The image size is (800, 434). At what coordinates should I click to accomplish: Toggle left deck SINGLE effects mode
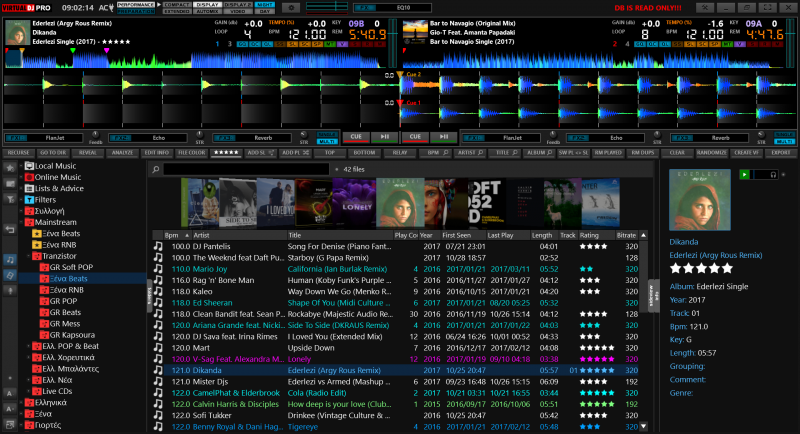327,135
